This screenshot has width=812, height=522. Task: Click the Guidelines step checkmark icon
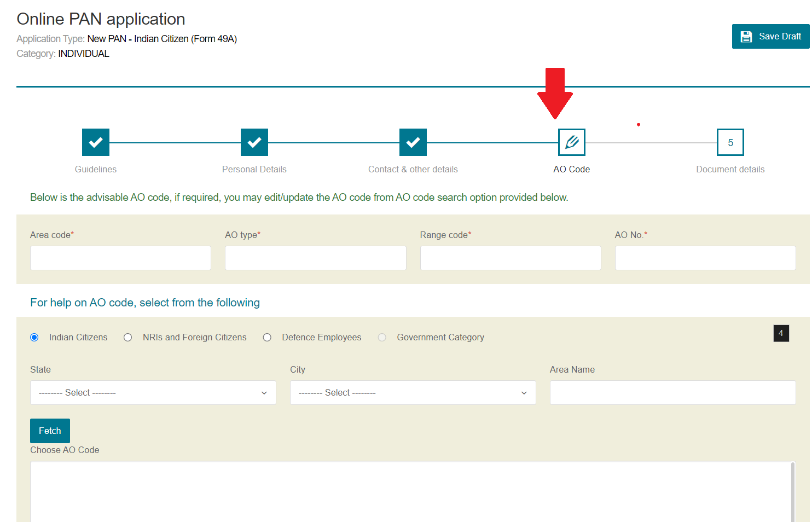(95, 142)
